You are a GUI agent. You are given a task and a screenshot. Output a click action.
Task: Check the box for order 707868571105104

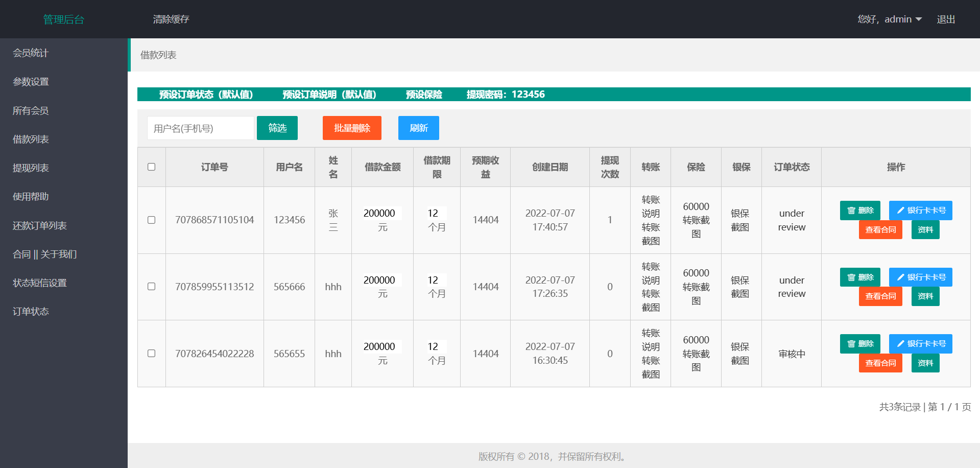[151, 220]
